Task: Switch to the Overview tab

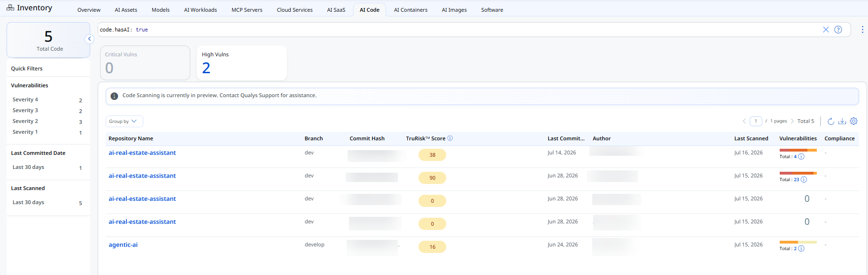Action: coord(89,10)
